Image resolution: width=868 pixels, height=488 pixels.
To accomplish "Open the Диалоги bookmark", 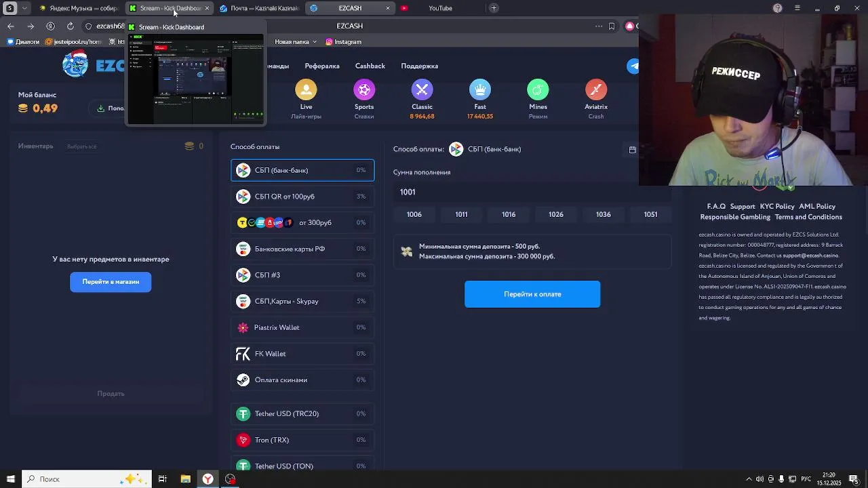I will pos(23,41).
